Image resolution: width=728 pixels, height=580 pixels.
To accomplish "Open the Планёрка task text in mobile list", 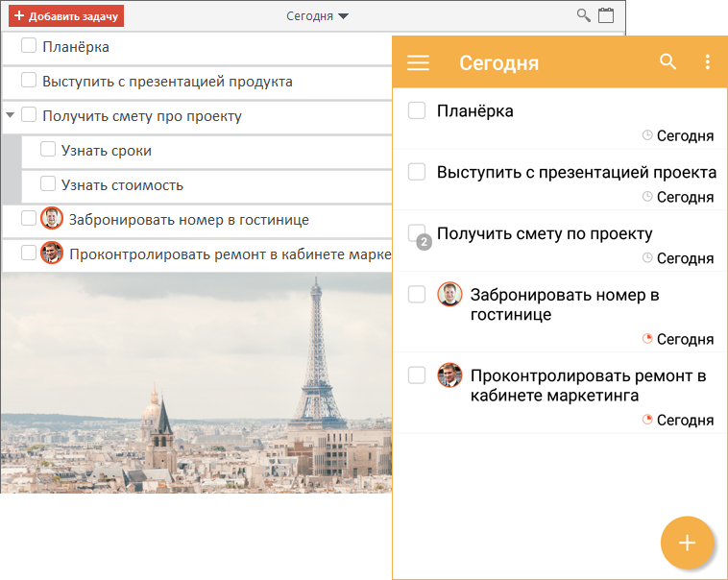I will click(475, 111).
